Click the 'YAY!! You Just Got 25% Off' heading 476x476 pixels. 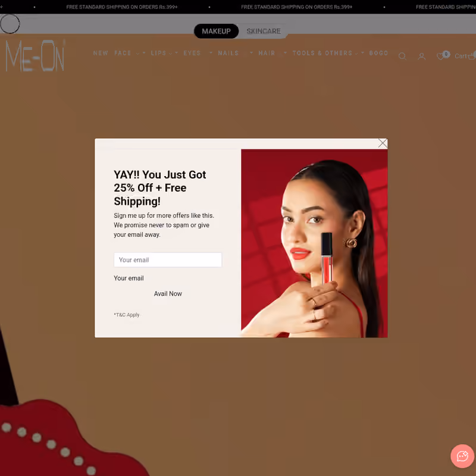[x=159, y=188]
